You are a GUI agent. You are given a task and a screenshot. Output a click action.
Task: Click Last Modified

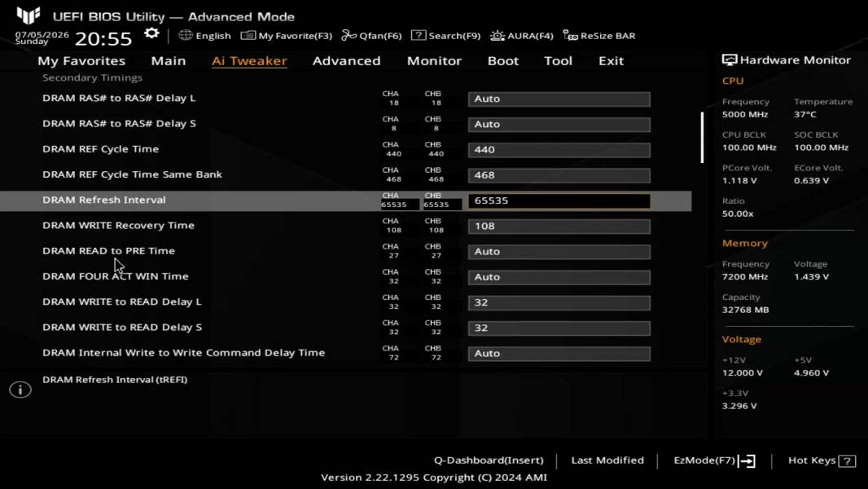(607, 460)
